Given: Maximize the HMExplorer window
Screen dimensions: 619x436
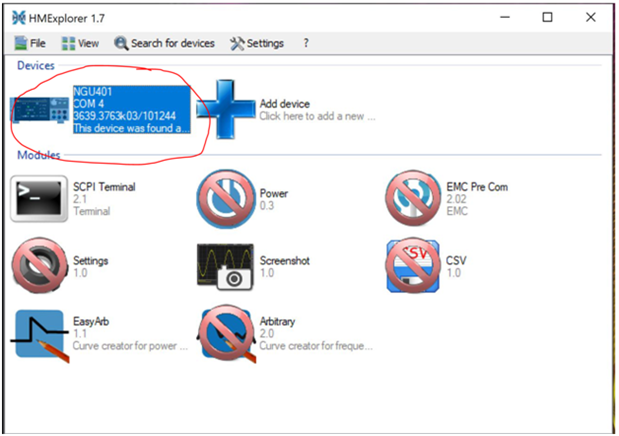Looking at the screenshot, I should [x=547, y=17].
